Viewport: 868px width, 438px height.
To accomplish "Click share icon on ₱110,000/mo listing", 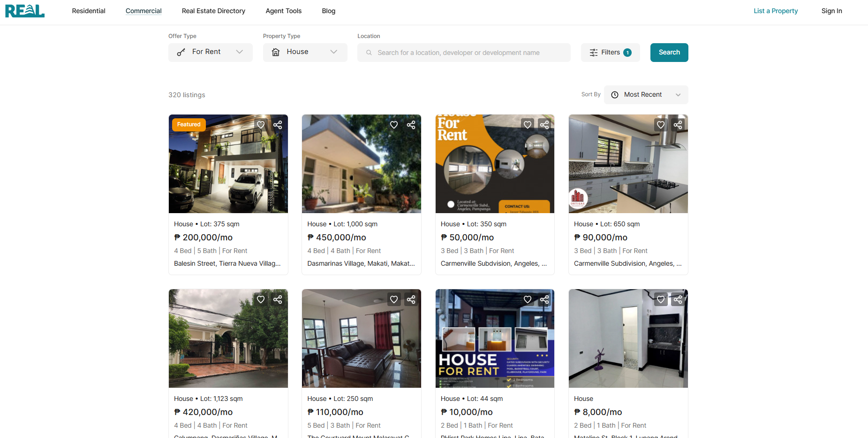I will coord(411,300).
